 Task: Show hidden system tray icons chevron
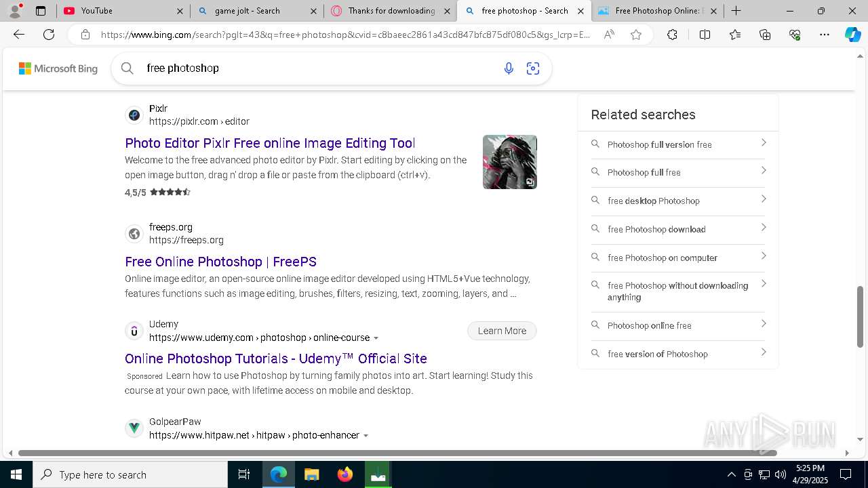731,474
